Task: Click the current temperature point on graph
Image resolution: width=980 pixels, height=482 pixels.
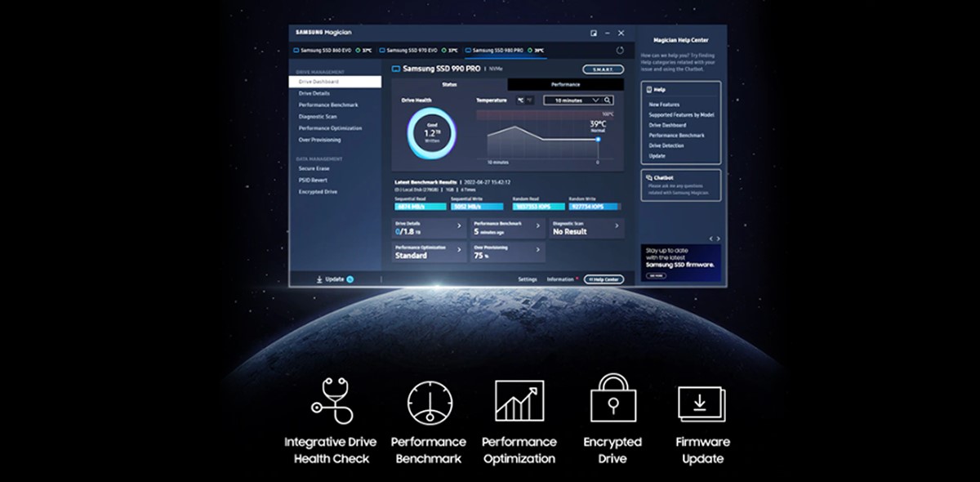Action: tap(598, 139)
